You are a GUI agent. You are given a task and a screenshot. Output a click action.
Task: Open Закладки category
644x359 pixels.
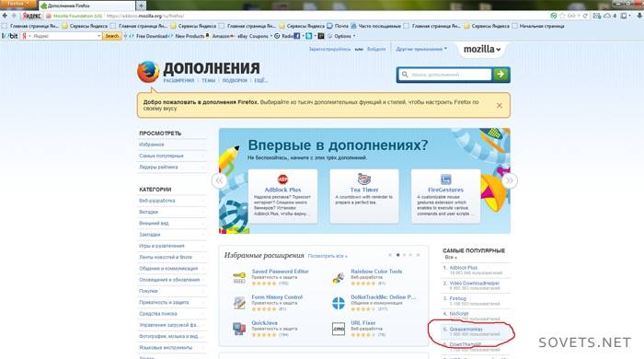click(x=149, y=235)
